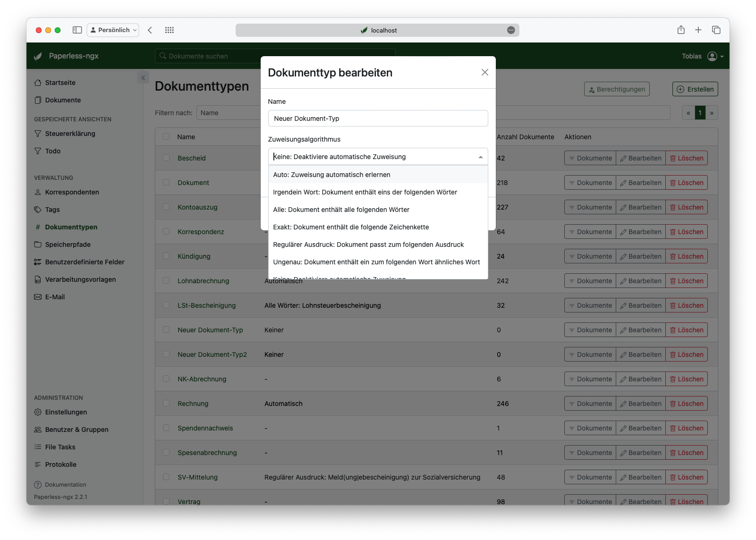This screenshot has width=756, height=540.
Task: Toggle the select-all checkbox in table header
Action: coord(166,136)
